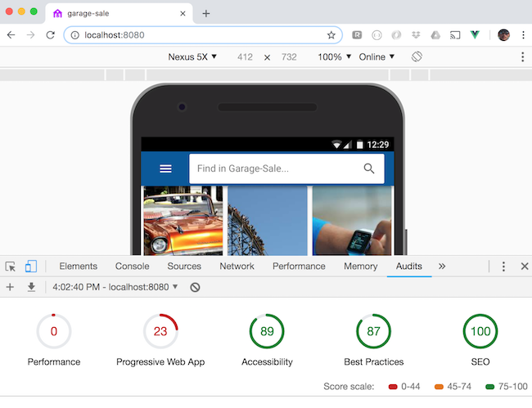Open the circular extension icon beside the R icon

coord(376,35)
